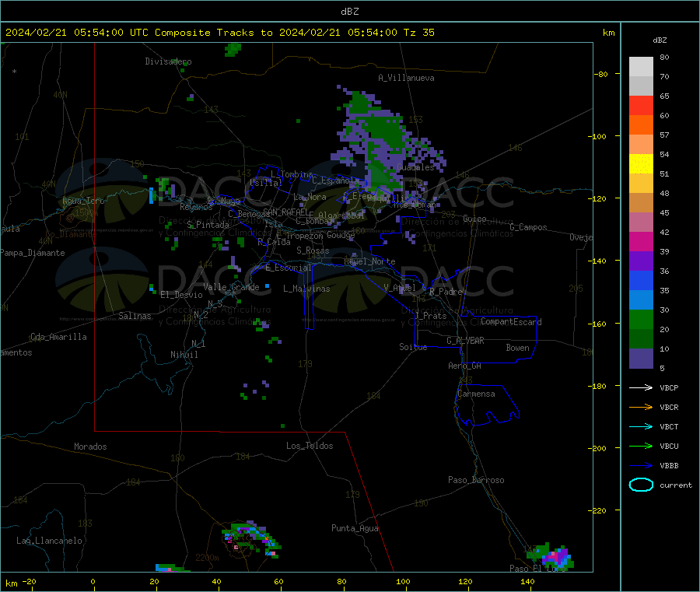Click the 'Lag.Llancanelo' map label
The width and height of the screenshot is (700, 592).
coord(49,541)
